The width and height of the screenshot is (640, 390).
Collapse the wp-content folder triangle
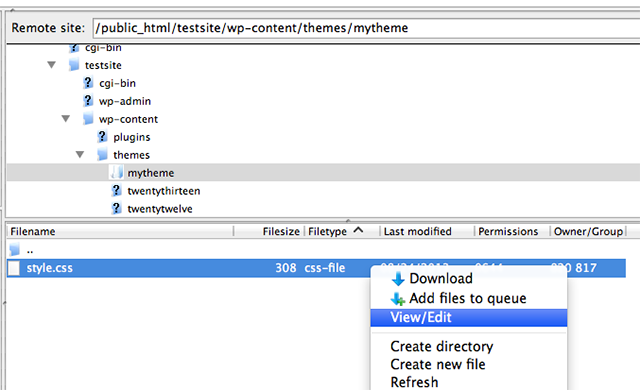tap(66, 119)
